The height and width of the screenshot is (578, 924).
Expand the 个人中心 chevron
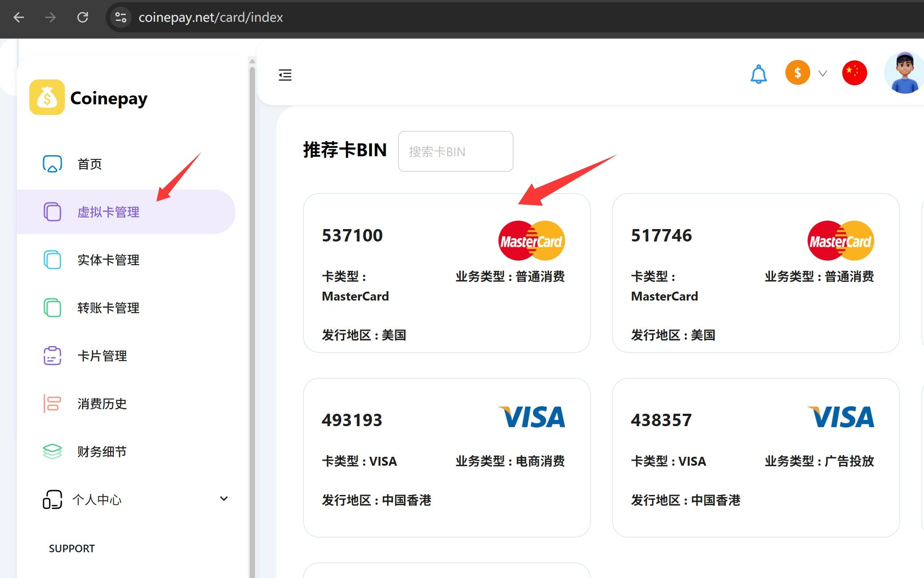[x=224, y=499]
